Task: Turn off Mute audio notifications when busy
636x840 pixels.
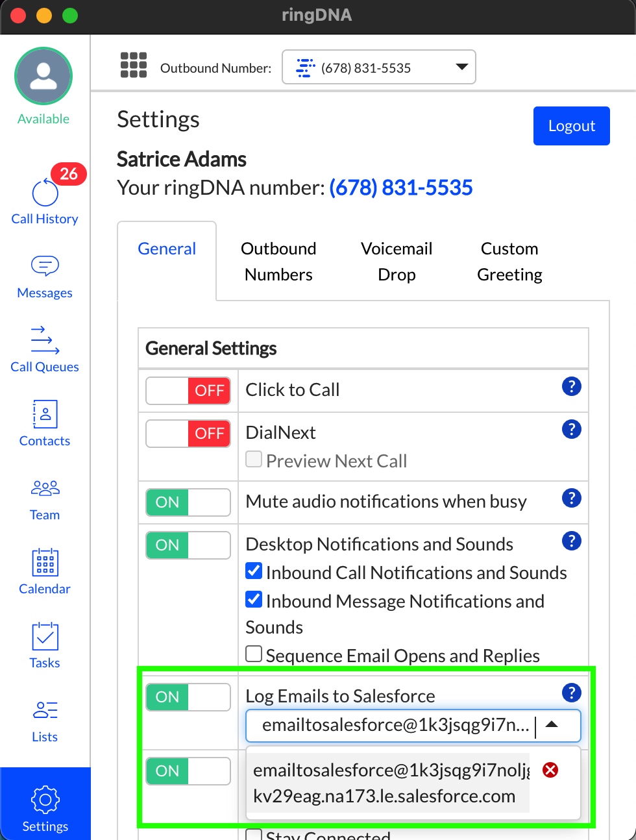Action: (188, 502)
